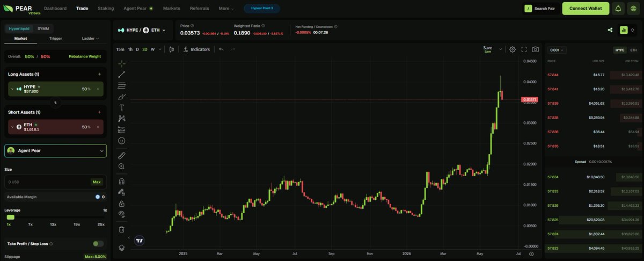Select the green chart layout icon
Image resolution: width=644 pixels, height=261 pixels.
click(624, 30)
